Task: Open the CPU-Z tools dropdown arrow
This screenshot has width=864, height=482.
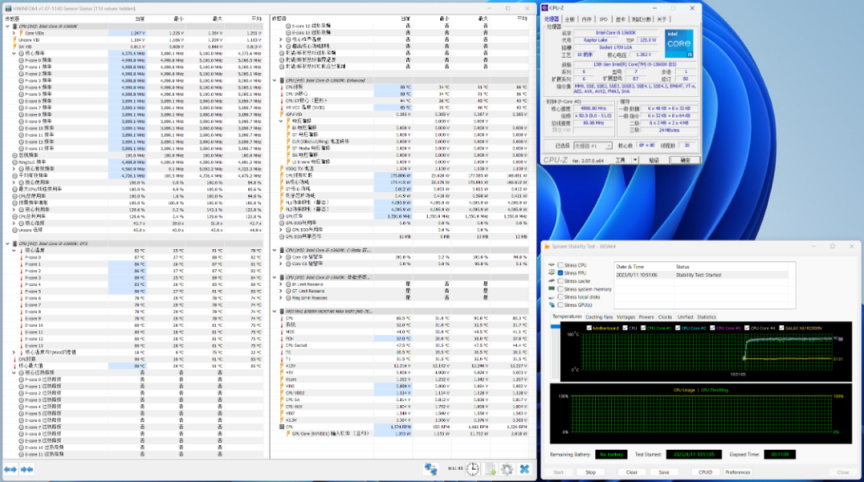Action: [636, 158]
